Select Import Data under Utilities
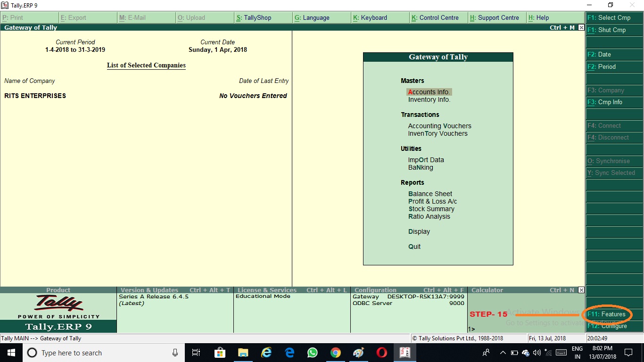Viewport: 644px width, 362px height. coord(426,160)
